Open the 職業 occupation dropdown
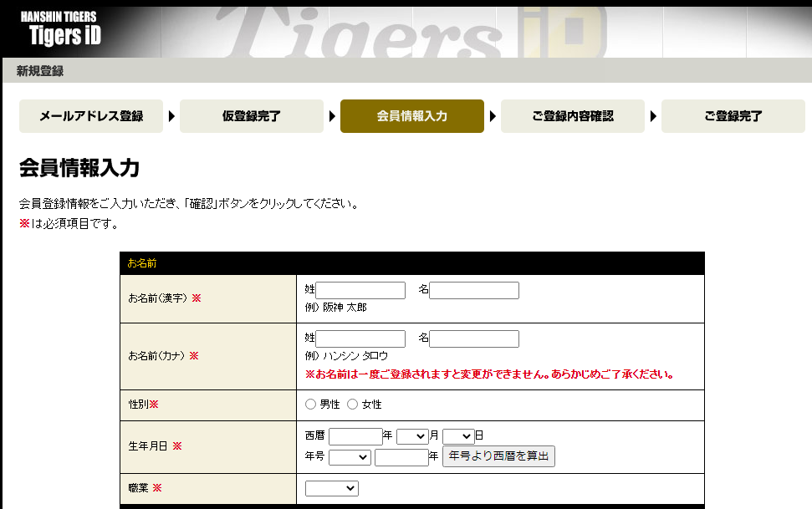The height and width of the screenshot is (509, 812). pos(331,488)
